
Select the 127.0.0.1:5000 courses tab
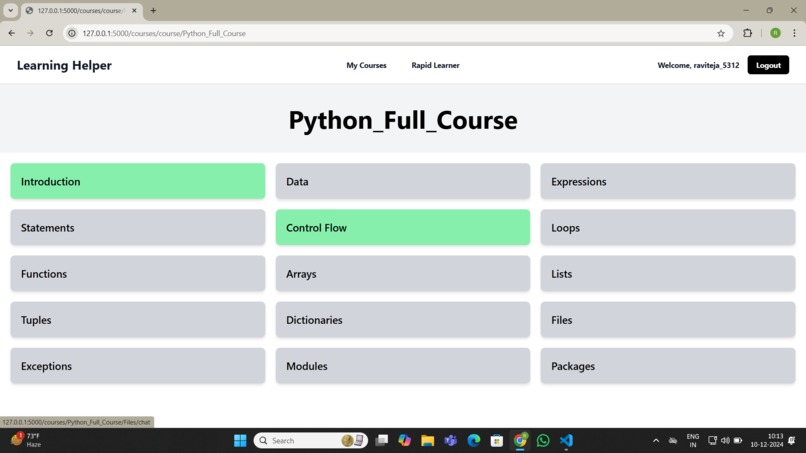[81, 11]
